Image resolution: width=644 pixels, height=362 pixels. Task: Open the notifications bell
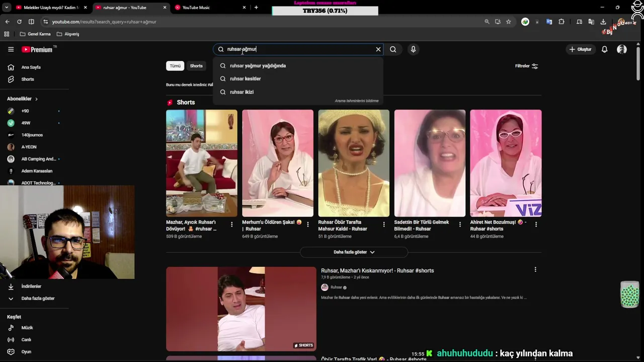coord(605,49)
